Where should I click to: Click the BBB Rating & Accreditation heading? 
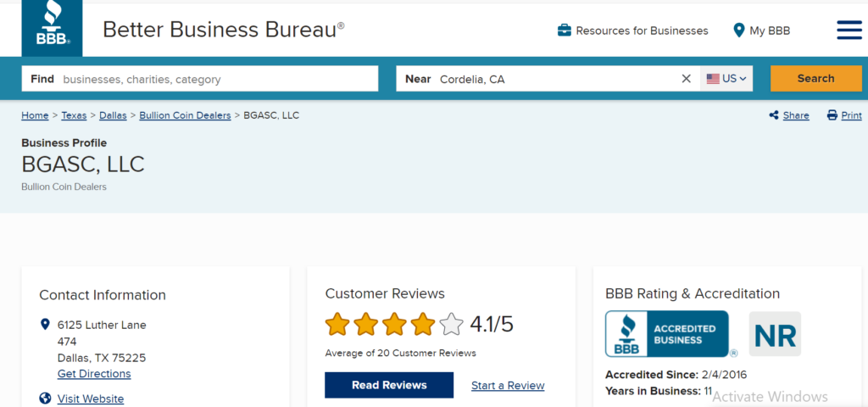693,293
